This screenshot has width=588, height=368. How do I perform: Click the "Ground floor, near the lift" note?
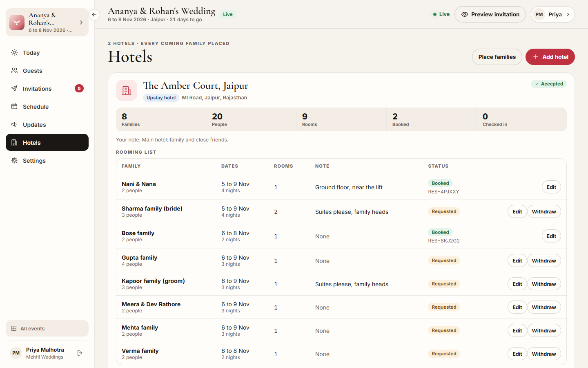point(349,187)
